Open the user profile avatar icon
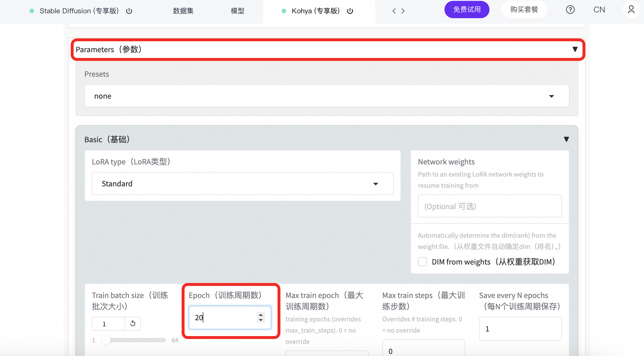The height and width of the screenshot is (356, 644). click(x=631, y=10)
